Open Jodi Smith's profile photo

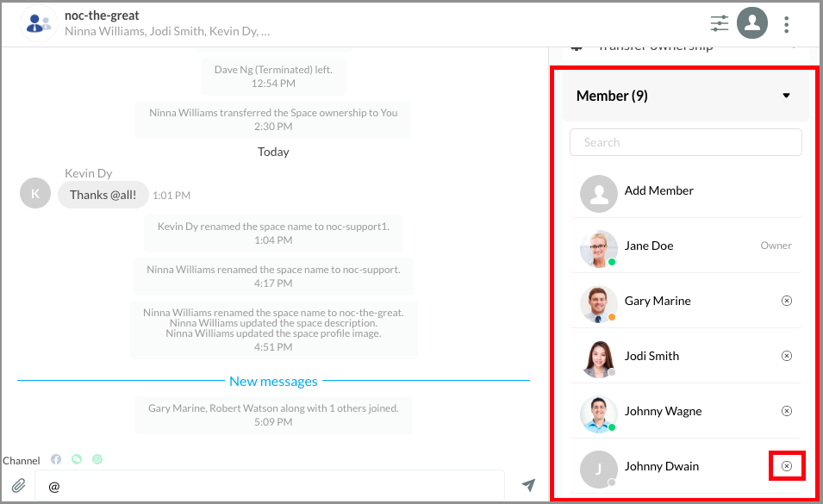[598, 358]
